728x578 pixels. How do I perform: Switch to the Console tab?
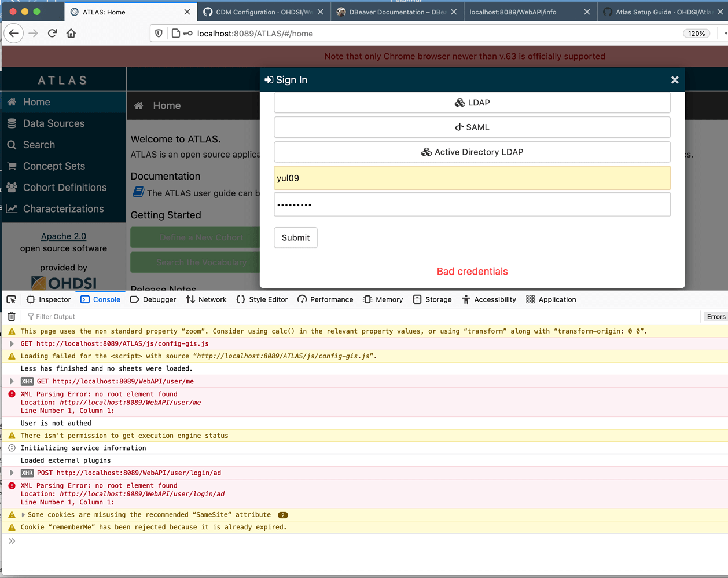(101, 299)
